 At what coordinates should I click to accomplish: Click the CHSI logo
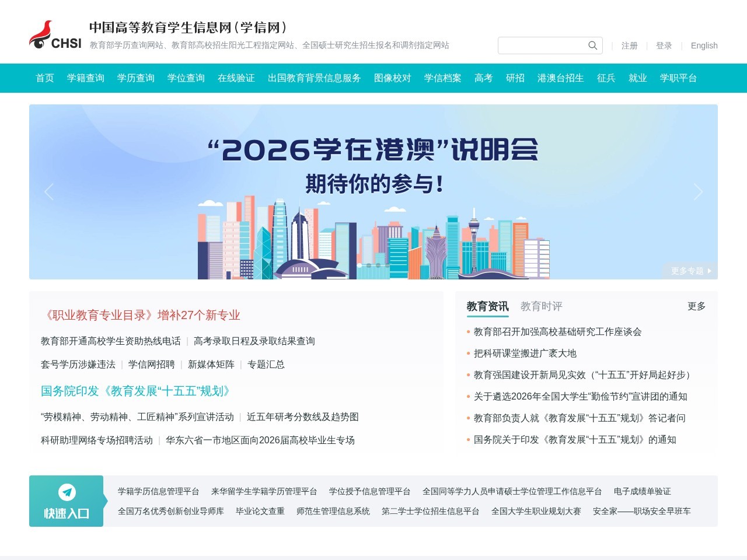(x=55, y=35)
